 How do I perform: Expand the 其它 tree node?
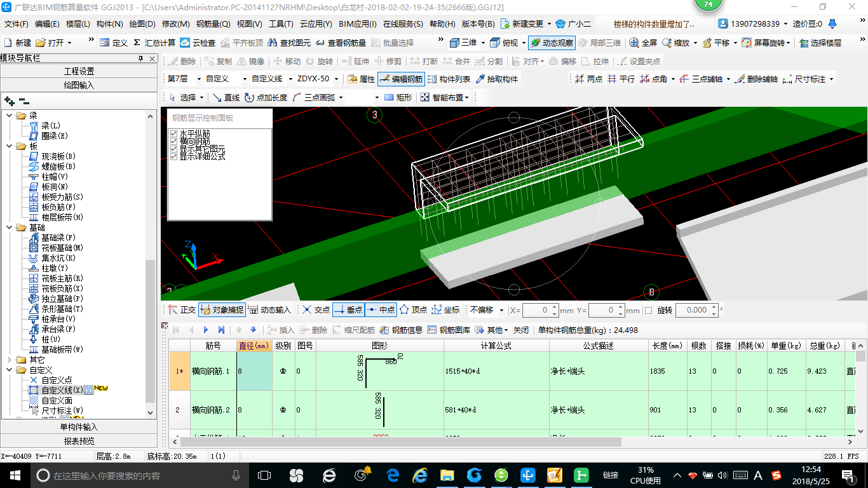coord(10,360)
